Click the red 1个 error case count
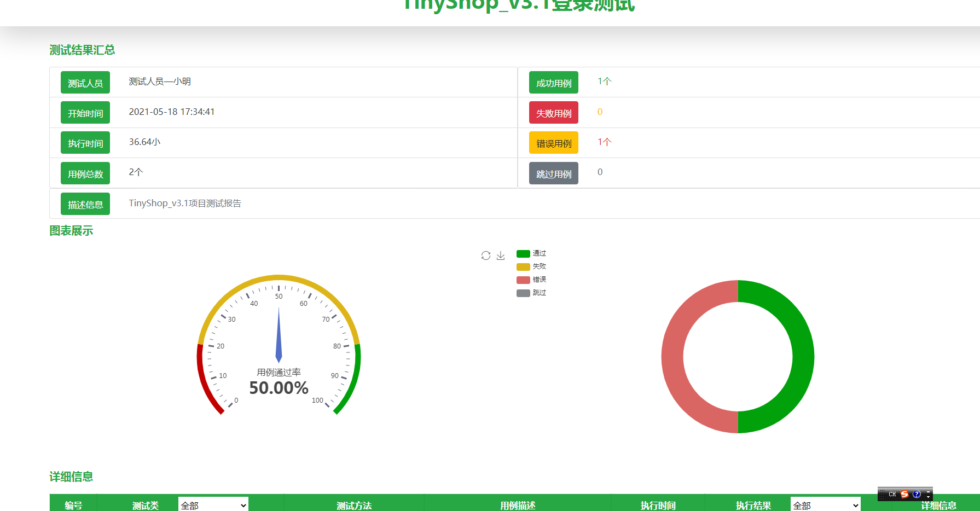This screenshot has width=980, height=511. [604, 142]
